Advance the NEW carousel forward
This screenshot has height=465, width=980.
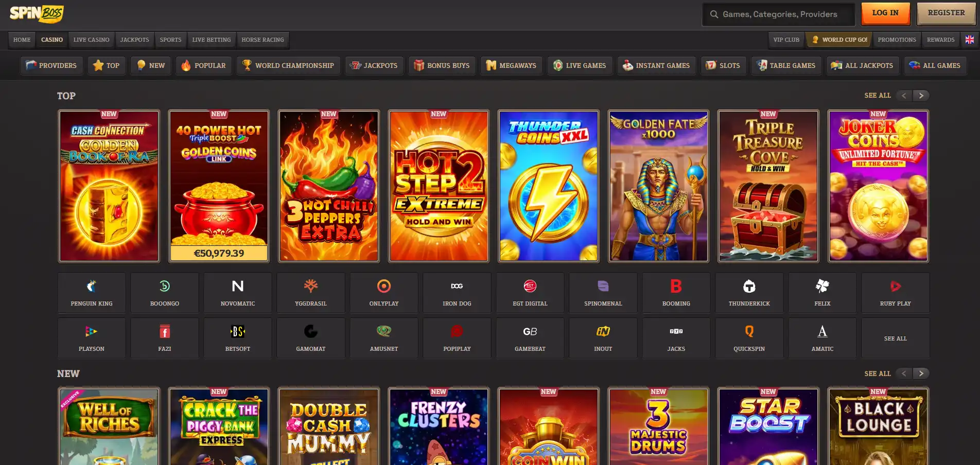tap(921, 373)
